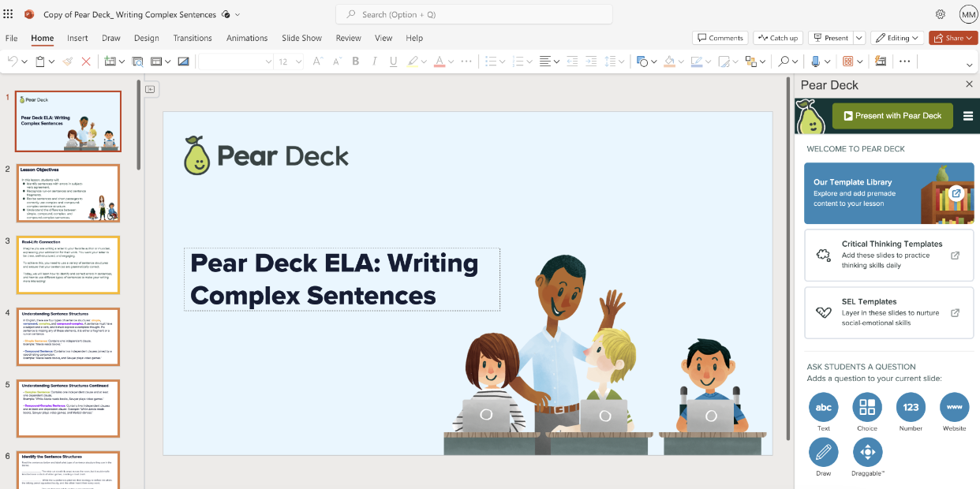Apply bold formatting from the toolbar
The image size is (980, 489).
pos(355,61)
